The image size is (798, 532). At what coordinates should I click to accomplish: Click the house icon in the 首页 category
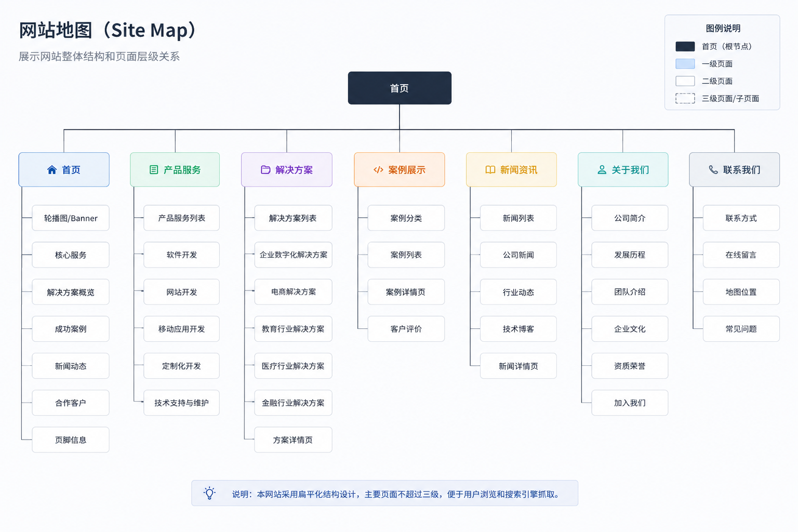52,170
